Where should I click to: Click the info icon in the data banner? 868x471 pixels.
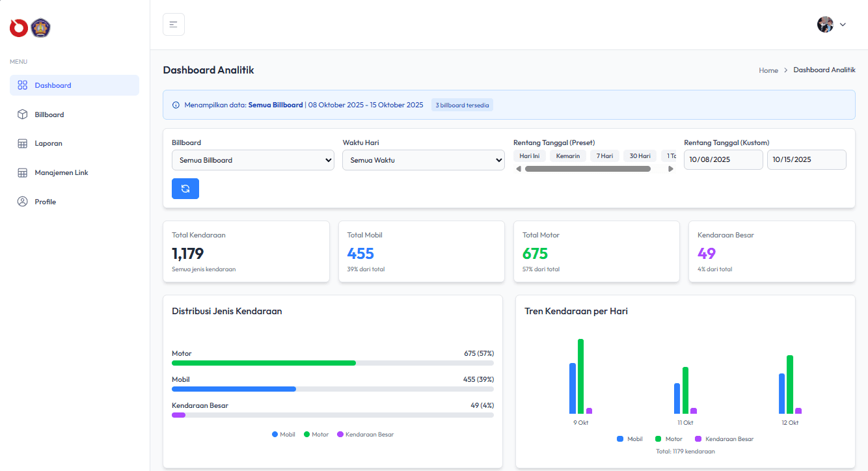[176, 104]
